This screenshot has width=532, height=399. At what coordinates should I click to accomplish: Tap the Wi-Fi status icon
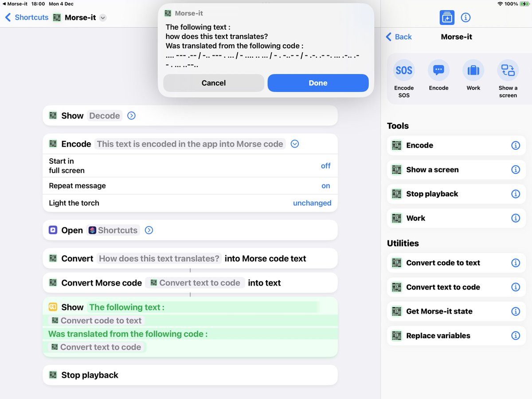[x=500, y=4]
